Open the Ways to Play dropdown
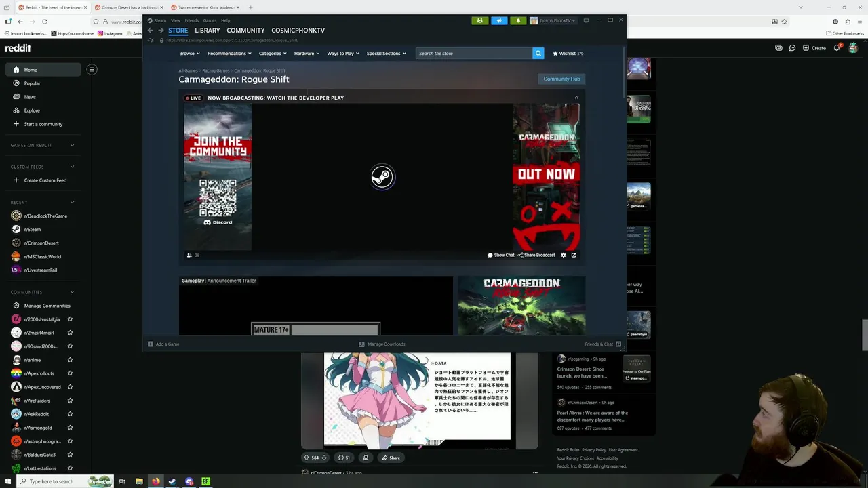Viewport: 868px width, 488px height. [343, 53]
